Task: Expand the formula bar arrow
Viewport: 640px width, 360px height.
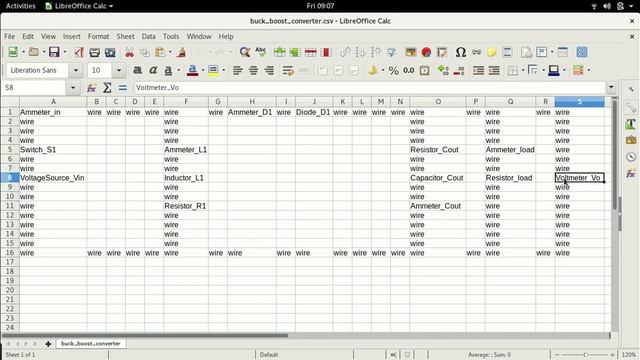Action: click(611, 87)
